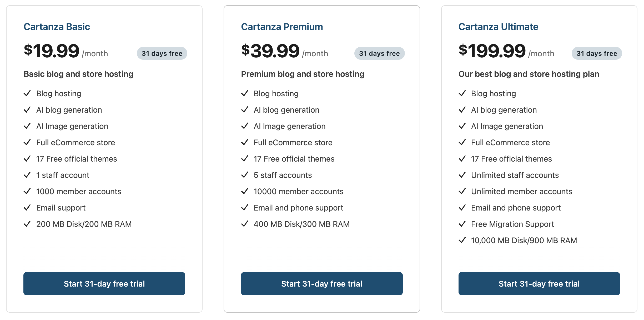Viewport: 644px width, 320px height.
Task: Click the Premium blog and store hosting subtitle
Action: point(303,74)
